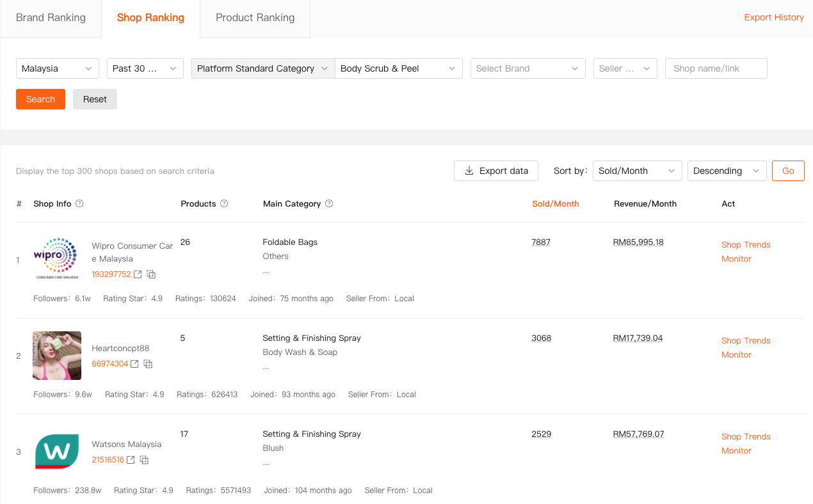813x504 pixels.
Task: Open Wipro shop external link icon
Action: pyautogui.click(x=137, y=274)
